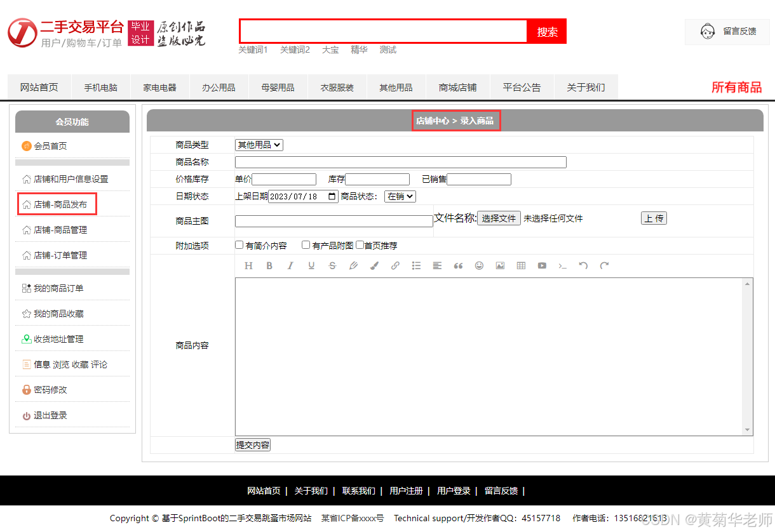775x532 pixels.
Task: Redo with the editor redo arrow
Action: coord(604,266)
